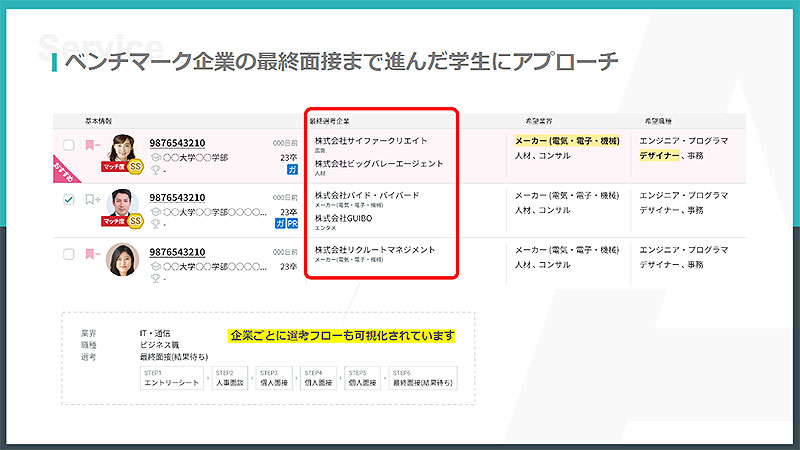Click the STEP1 エントリーシート step box
The image size is (800, 450).
(173, 381)
